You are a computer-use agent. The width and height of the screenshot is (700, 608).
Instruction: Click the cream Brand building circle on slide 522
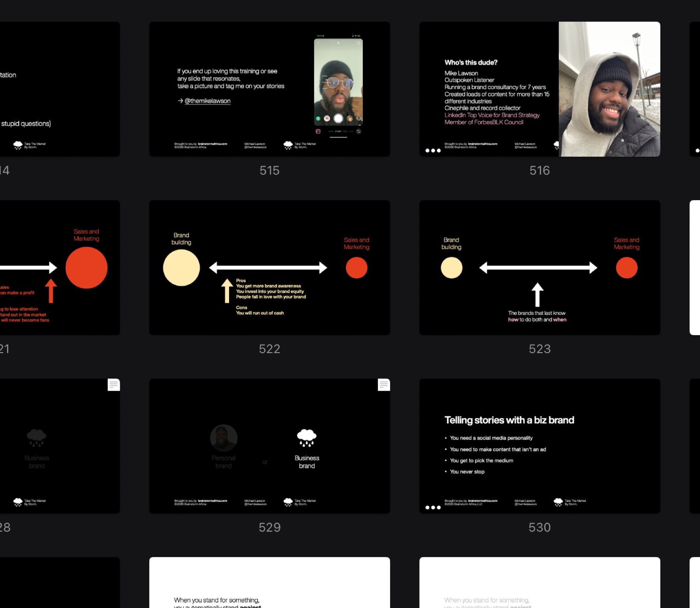point(181,268)
